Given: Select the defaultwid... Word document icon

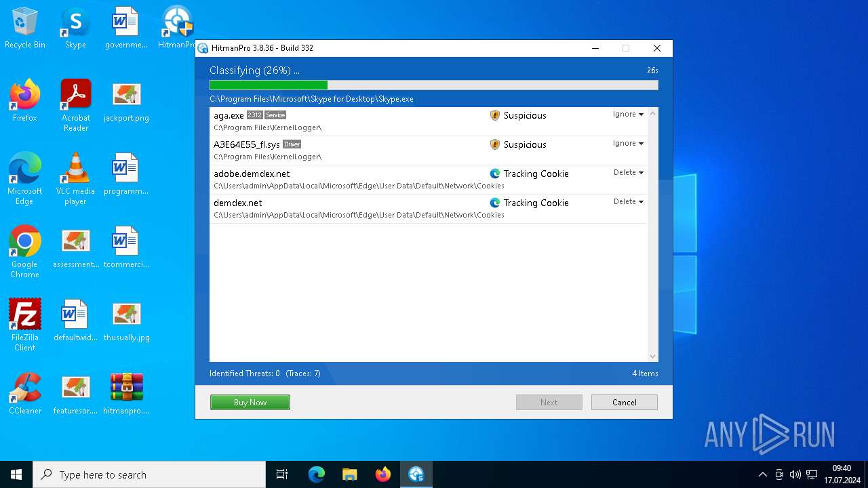Looking at the screenshot, I should pyautogui.click(x=75, y=321).
